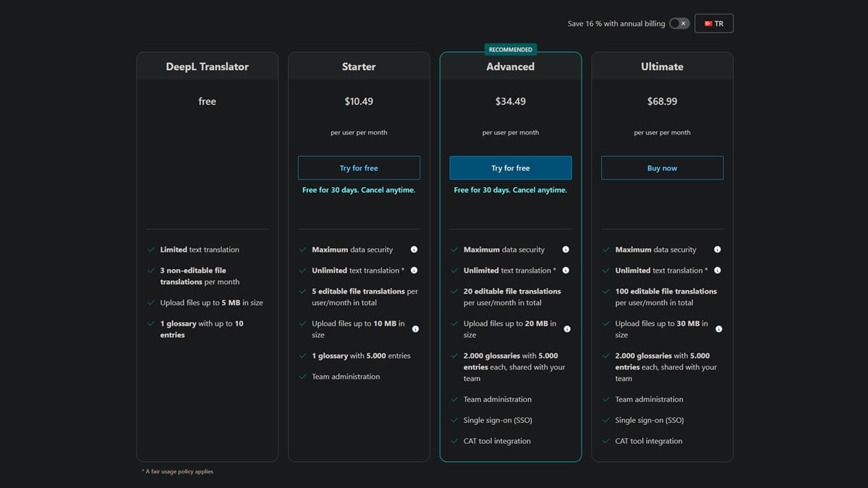Click info icon for Starter Maximum data security
Screen dimensions: 868x488
point(414,249)
